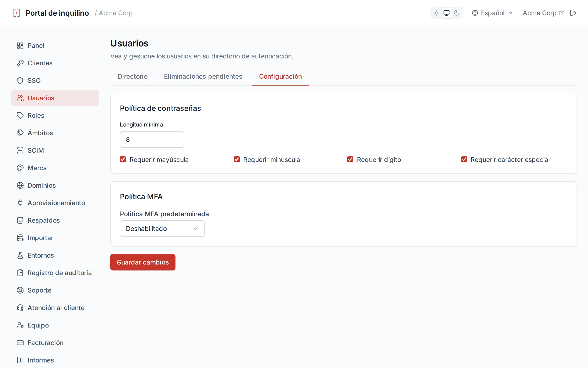Switch to light theme with the sun icon
This screenshot has height=368, width=588.
coord(436,13)
